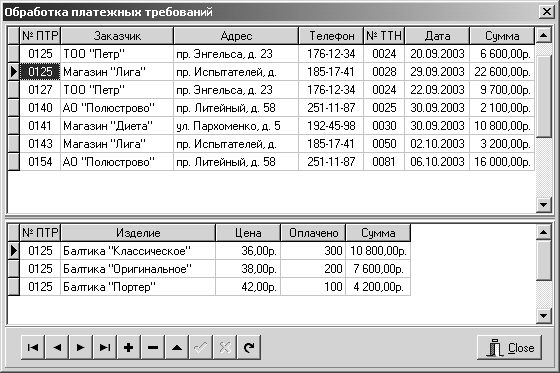The image size is (560, 373).
Task: Click date cell 06.10.2003
Action: (x=437, y=162)
